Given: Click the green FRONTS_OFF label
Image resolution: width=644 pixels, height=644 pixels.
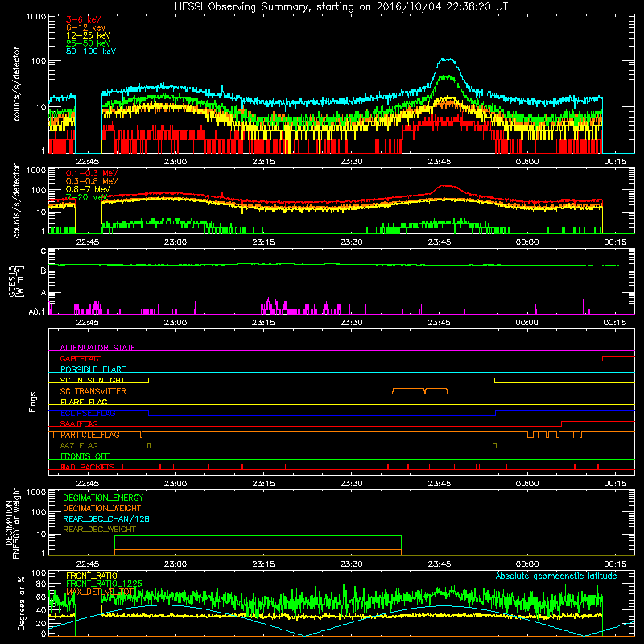Looking at the screenshot, I should click(x=85, y=456).
